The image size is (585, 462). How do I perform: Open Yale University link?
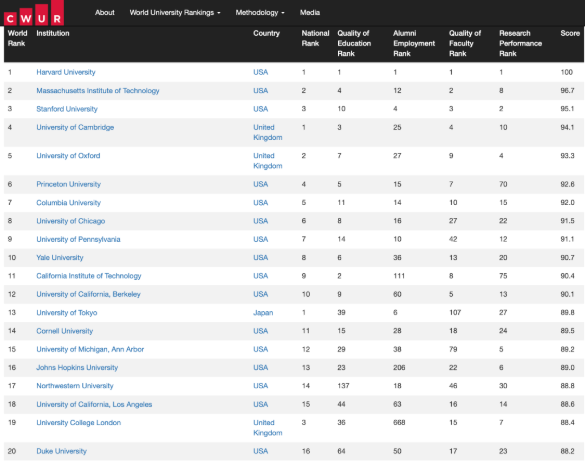pyautogui.click(x=60, y=257)
